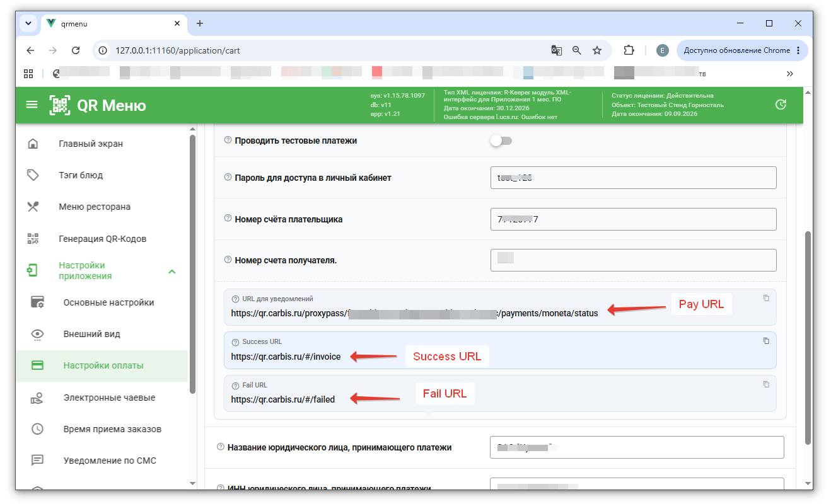831x504 pixels.
Task: Click the Доступно обновление Chrome button
Action: [741, 50]
